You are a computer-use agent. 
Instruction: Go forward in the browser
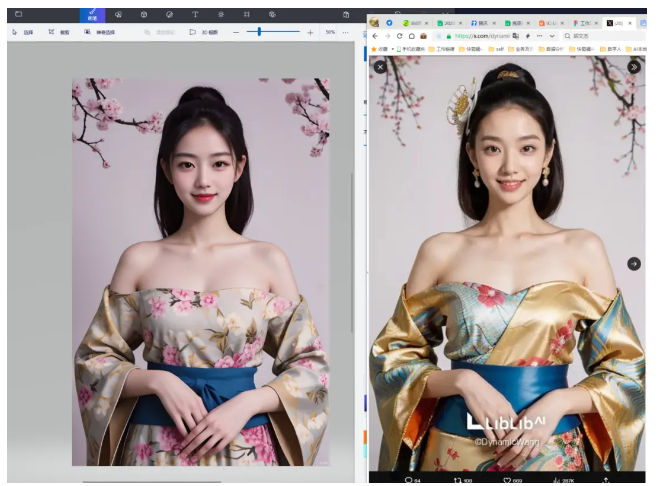click(387, 36)
